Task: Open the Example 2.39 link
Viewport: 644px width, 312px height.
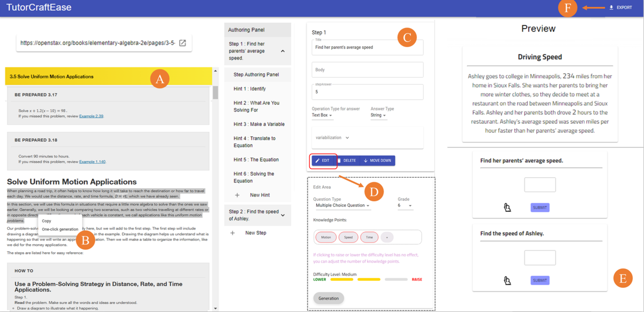Action: (91, 116)
